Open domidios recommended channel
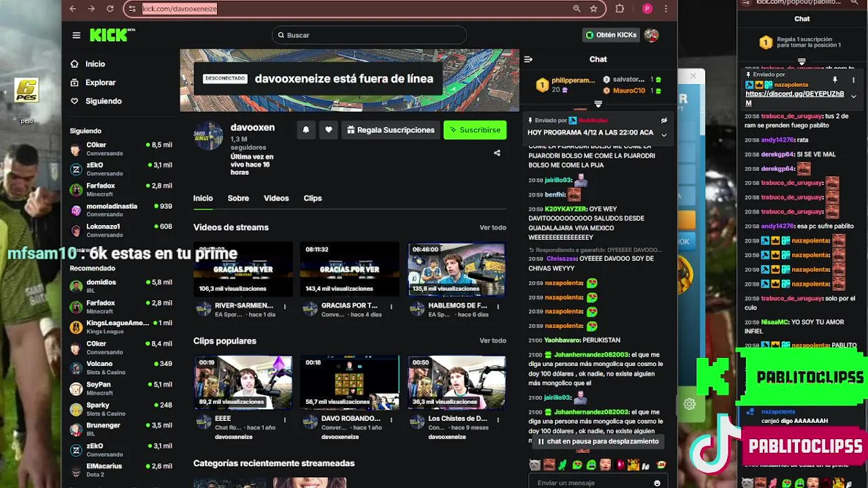Viewport: 868px width, 488px height. [x=121, y=285]
